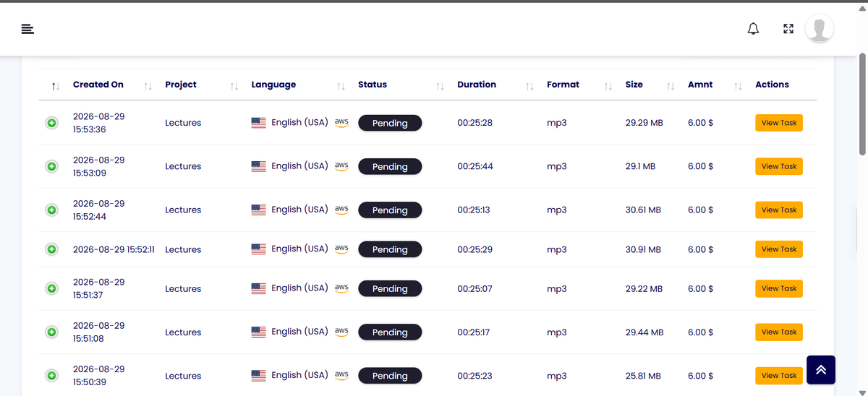Sort by Format column header
This screenshot has width=868, height=396.
(563, 85)
